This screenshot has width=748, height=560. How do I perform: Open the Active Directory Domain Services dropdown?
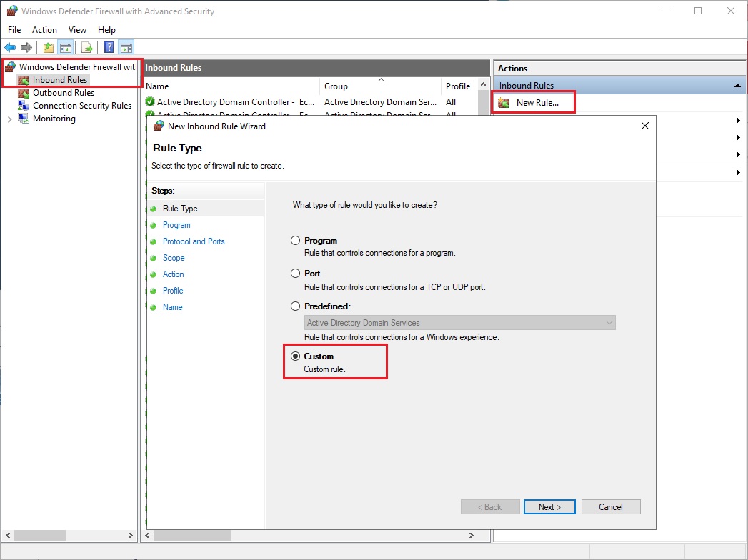click(460, 323)
